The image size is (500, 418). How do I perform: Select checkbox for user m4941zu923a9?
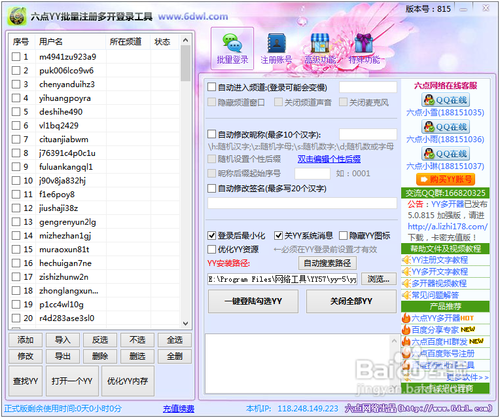[16, 57]
